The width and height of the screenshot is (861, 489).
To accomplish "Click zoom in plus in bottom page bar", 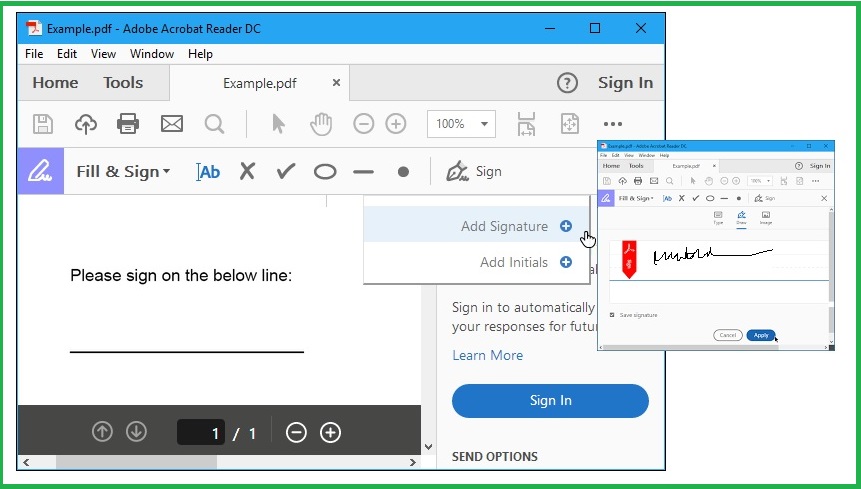I will [330, 432].
